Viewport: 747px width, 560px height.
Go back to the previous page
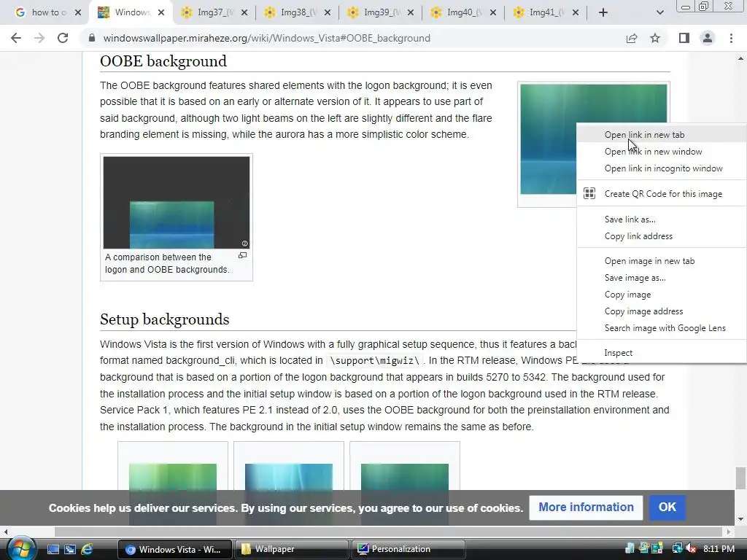point(16,38)
